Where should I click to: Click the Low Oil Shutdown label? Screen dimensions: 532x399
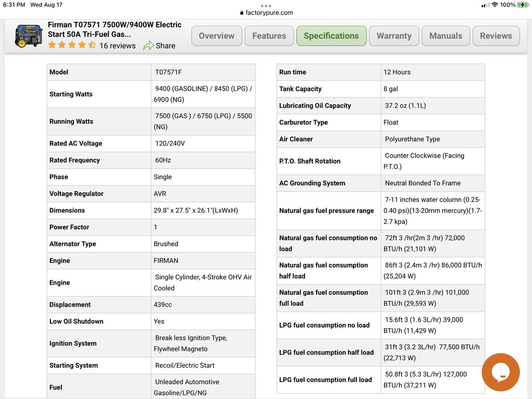(76, 321)
